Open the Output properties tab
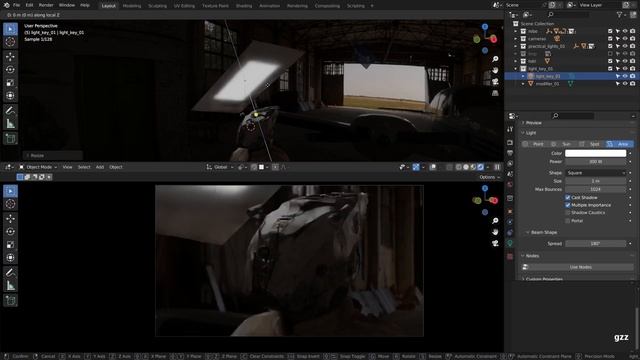Viewport: 640px width, 360px height. (510, 153)
